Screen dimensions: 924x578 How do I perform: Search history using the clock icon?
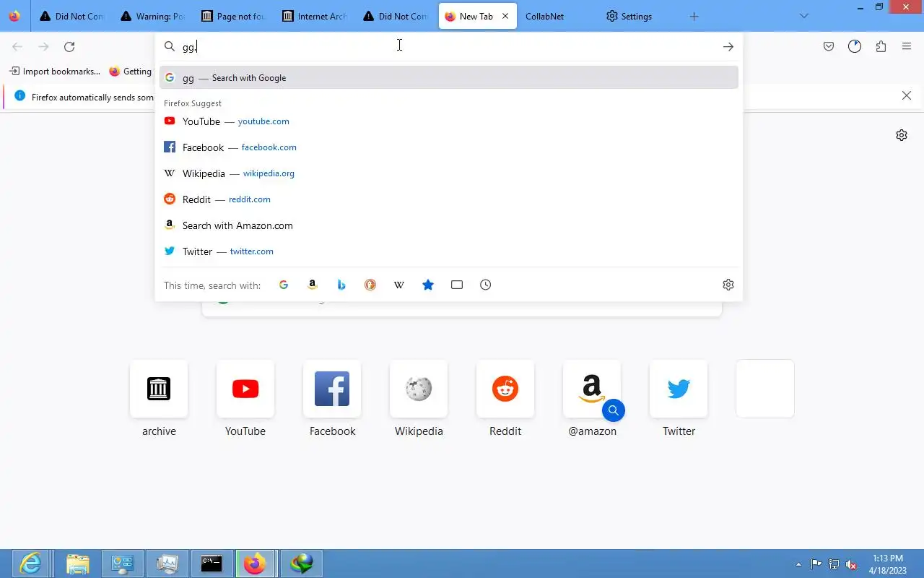pos(486,285)
